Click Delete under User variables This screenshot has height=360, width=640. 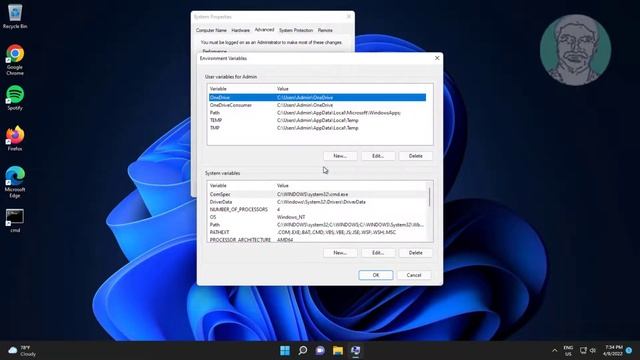pos(416,156)
